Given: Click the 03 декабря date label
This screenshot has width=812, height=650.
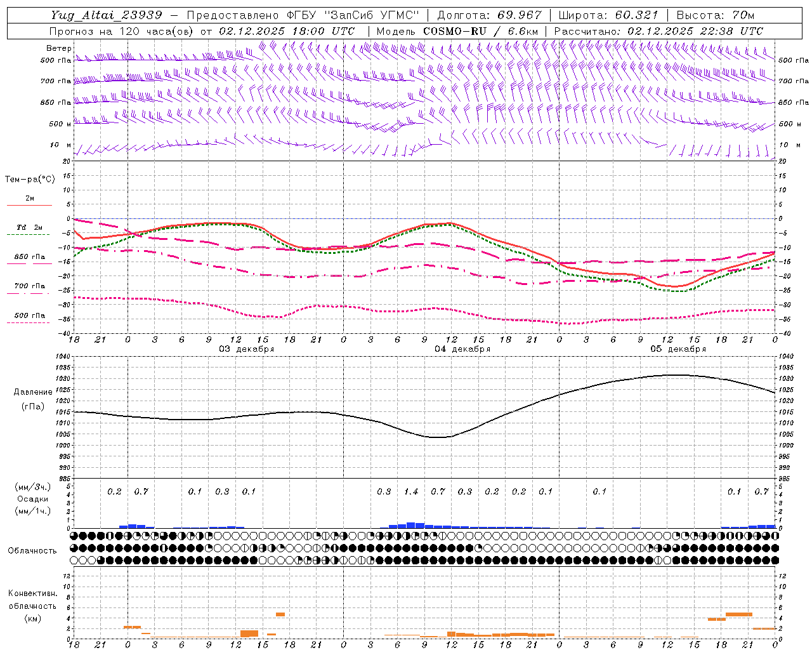Looking at the screenshot, I should (247, 349).
